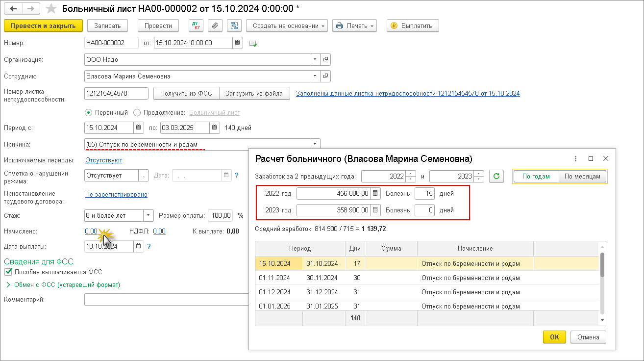Open the calendar for Дата выплаты

tap(139, 246)
